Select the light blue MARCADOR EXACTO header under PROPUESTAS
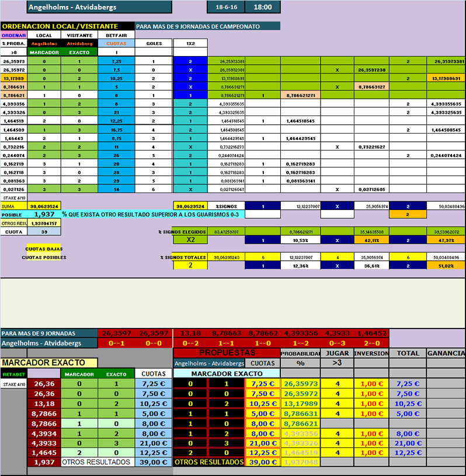 [227, 374]
